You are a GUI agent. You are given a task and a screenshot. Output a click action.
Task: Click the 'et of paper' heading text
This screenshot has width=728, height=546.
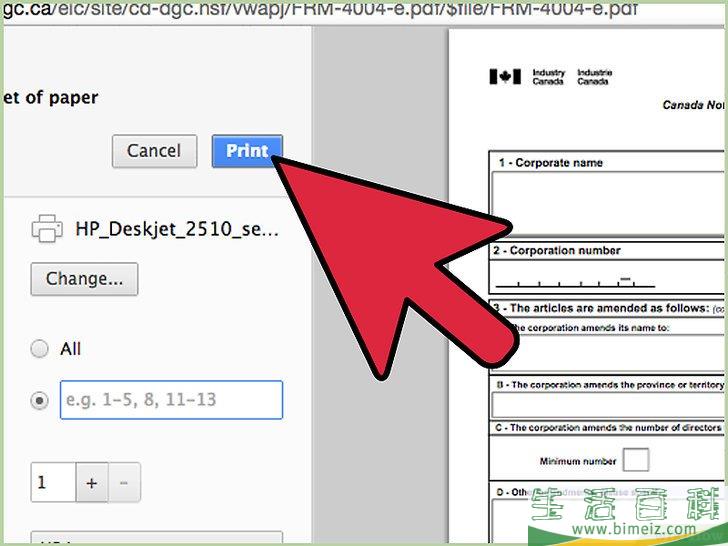(51, 98)
